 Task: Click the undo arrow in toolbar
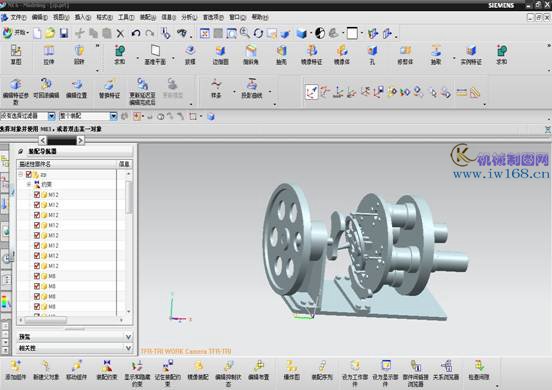point(136,33)
